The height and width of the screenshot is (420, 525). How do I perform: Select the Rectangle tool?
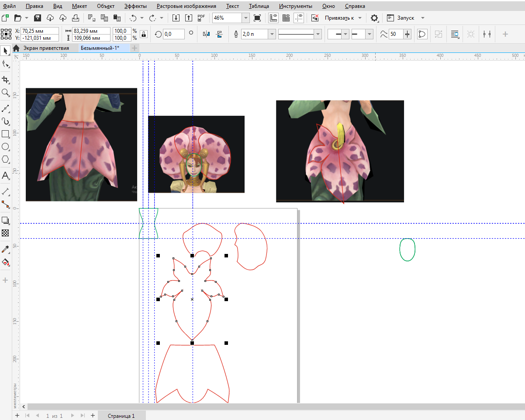[x=5, y=134]
